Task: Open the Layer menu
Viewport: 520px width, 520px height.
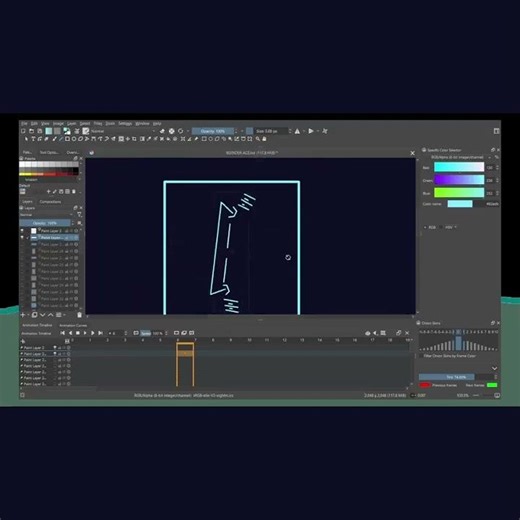Action: tap(71, 123)
